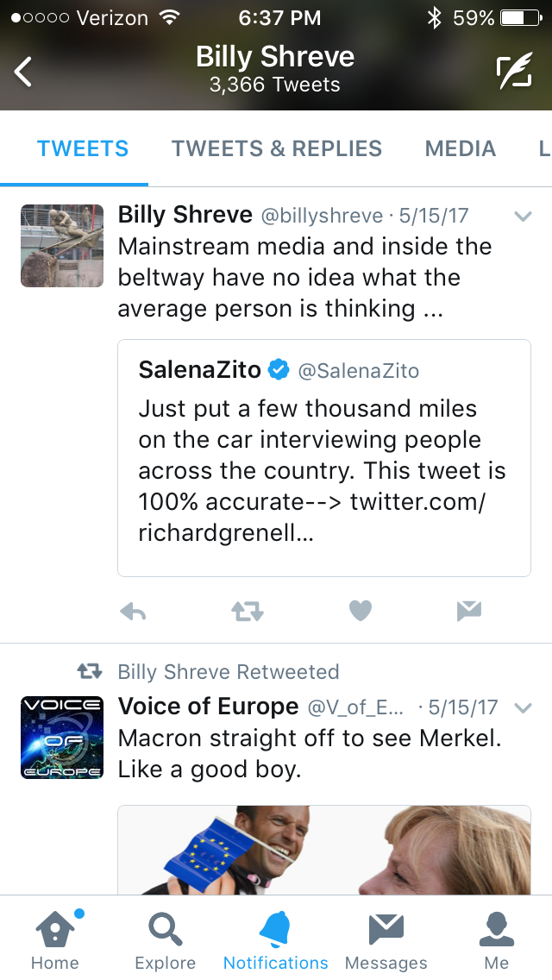Image resolution: width=552 pixels, height=980 pixels.
Task: Go to the Home tab
Action: click(55, 938)
